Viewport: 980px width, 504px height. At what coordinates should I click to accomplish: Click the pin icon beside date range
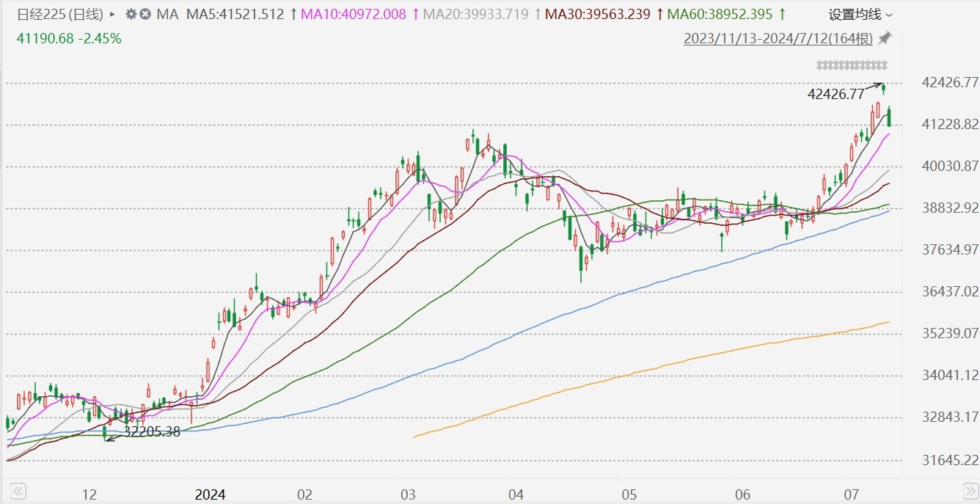(x=885, y=38)
